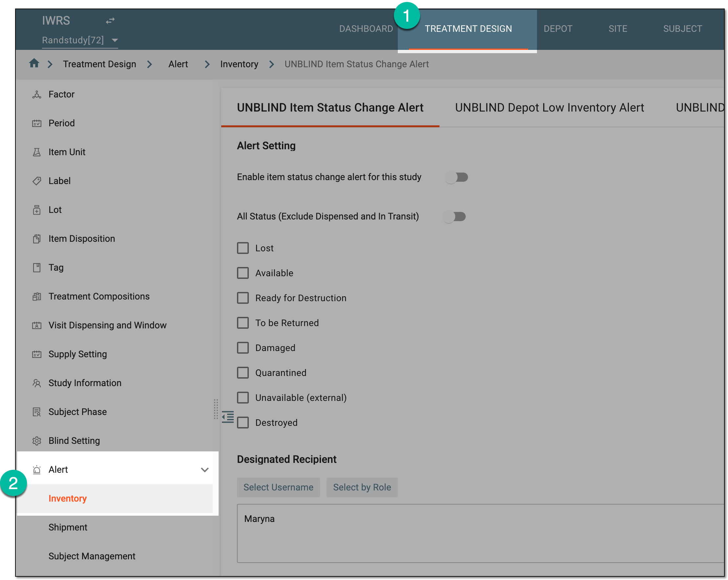Screen dimensions: 728x580
Task: Click the Alert breadcrumb link
Action: (x=178, y=64)
